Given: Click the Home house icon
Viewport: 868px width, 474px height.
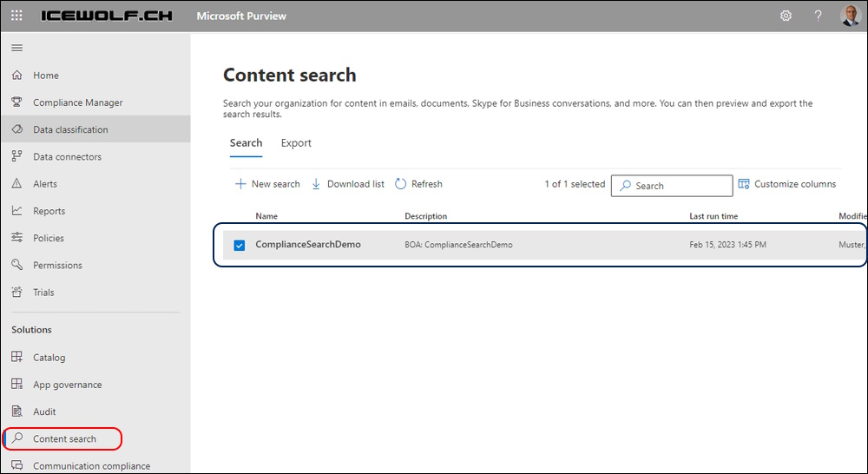Looking at the screenshot, I should click(17, 75).
